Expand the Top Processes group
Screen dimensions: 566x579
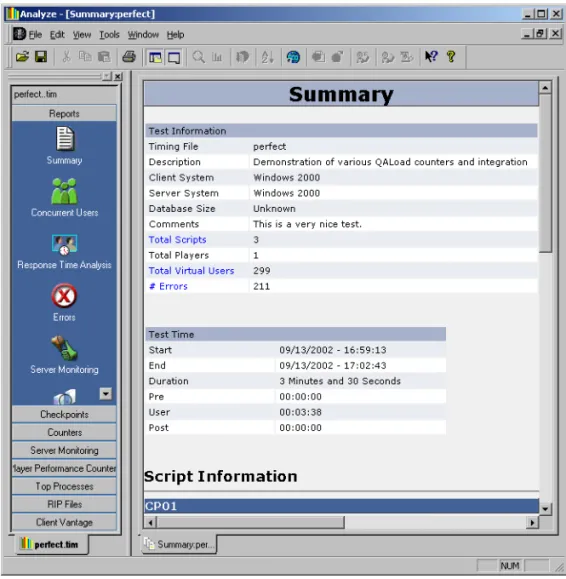[64, 486]
